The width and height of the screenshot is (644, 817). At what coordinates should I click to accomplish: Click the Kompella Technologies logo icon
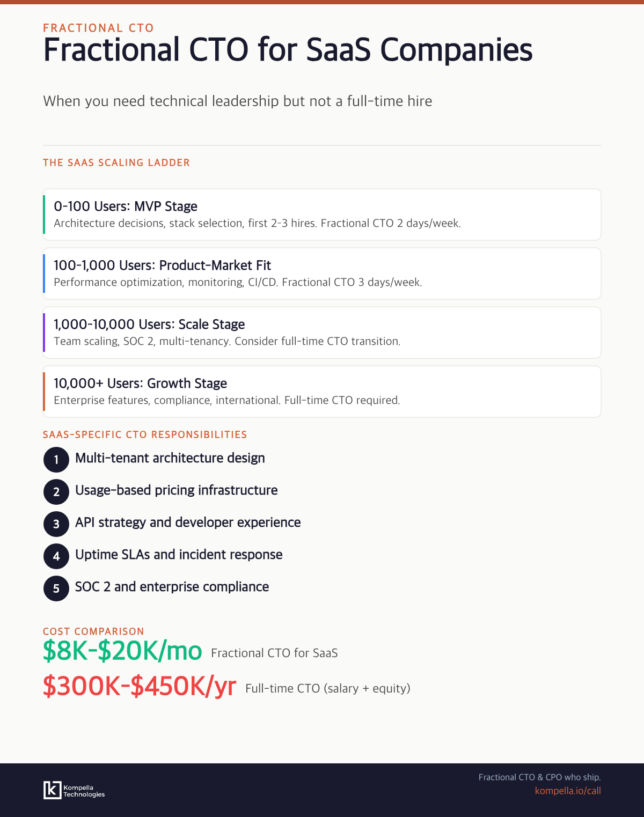coord(53,790)
